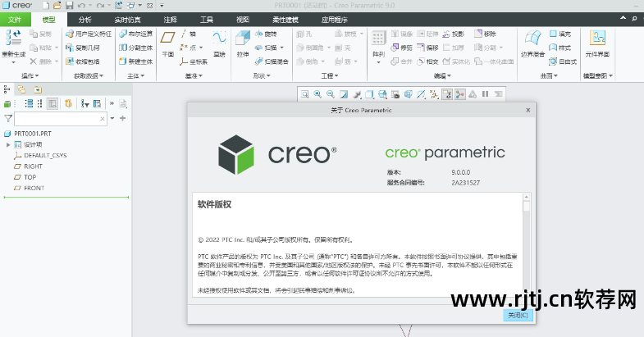Viewport: 644px width, 337px height.
Task: Switch to the 应用程序 ribbon tab
Action: [x=335, y=20]
